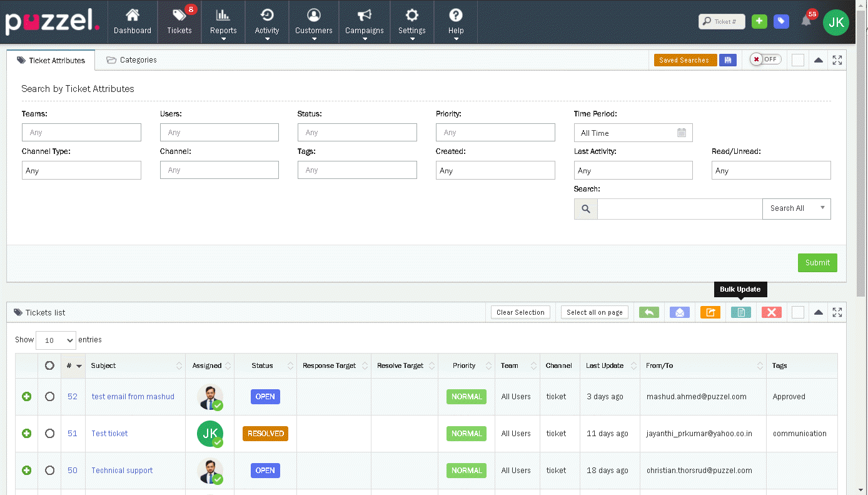868x495 pixels.
Task: Open the Reports menu
Action: (223, 23)
